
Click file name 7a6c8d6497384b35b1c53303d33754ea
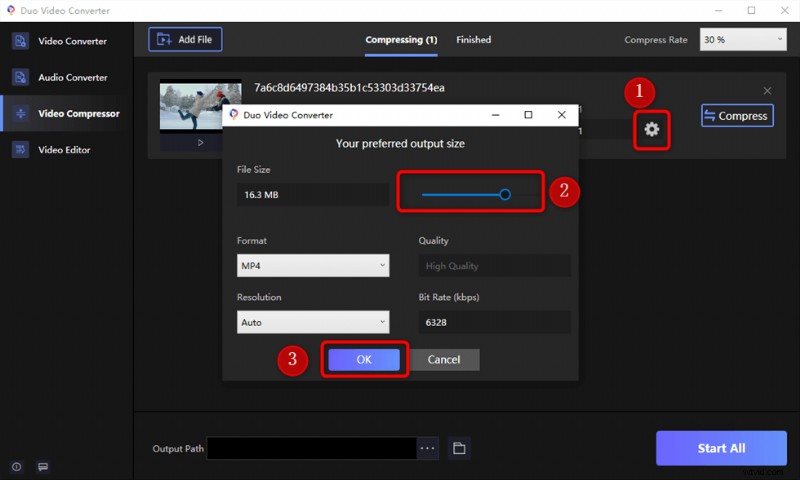coord(349,88)
